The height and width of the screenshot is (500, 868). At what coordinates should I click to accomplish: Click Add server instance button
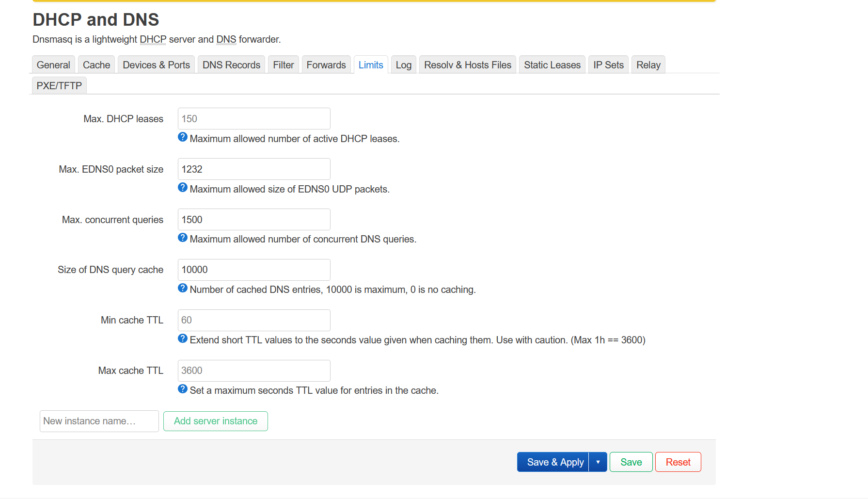pyautogui.click(x=216, y=421)
